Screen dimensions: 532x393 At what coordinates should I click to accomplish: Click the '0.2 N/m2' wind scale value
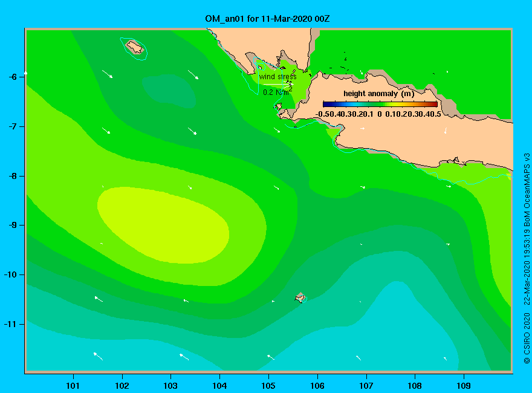(277, 92)
